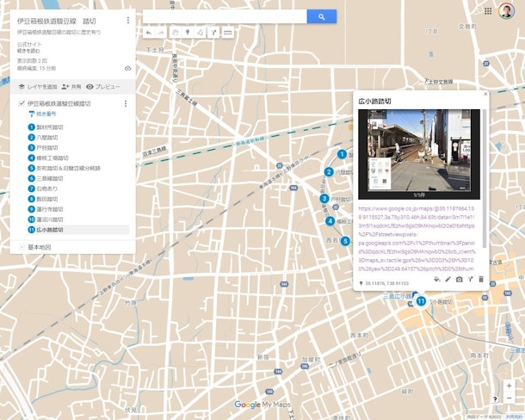The height and width of the screenshot is (420, 525).
Task: Click the pencil edit icon in popup
Action: pos(448,280)
